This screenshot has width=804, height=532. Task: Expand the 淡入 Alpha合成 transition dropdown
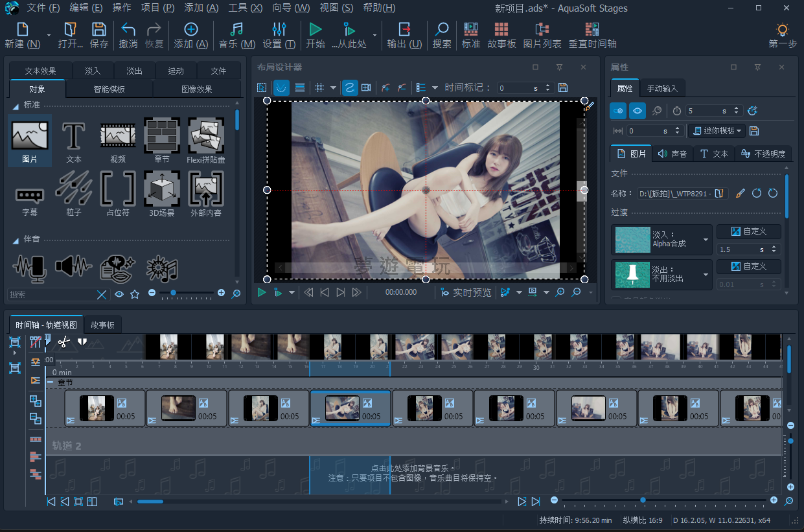(706, 238)
